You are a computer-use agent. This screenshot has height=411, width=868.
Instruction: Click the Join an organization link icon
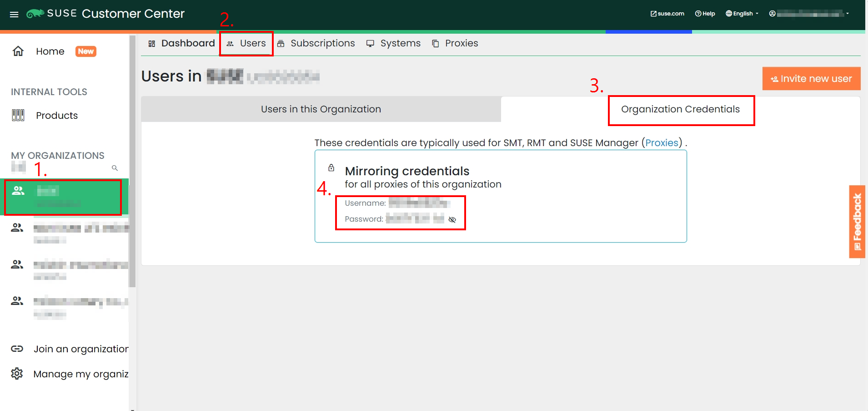[17, 349]
